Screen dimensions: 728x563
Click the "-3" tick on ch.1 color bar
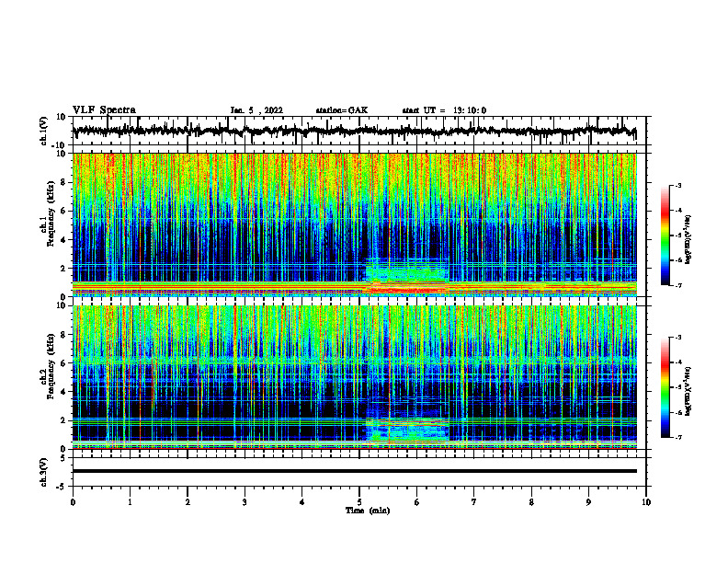(678, 186)
